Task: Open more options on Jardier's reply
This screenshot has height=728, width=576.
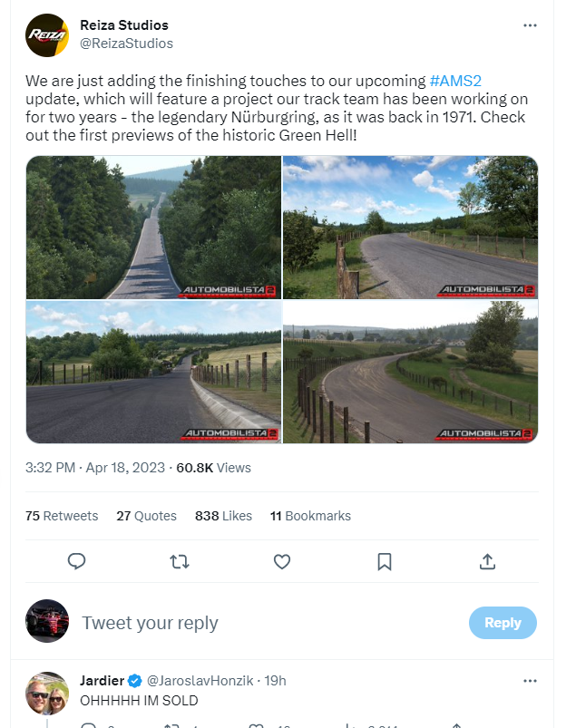Action: (531, 680)
